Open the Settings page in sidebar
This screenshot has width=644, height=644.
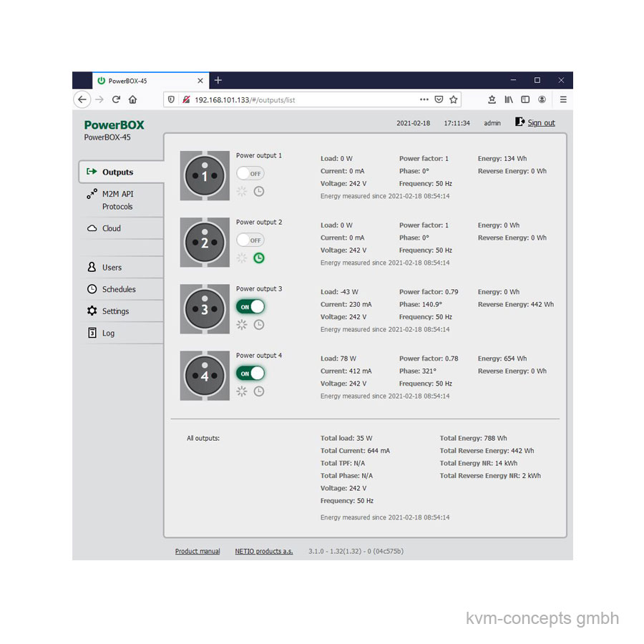click(x=115, y=311)
